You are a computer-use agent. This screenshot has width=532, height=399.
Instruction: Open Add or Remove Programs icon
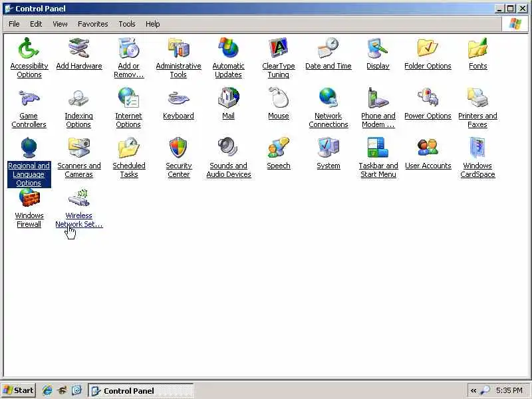coord(128,48)
